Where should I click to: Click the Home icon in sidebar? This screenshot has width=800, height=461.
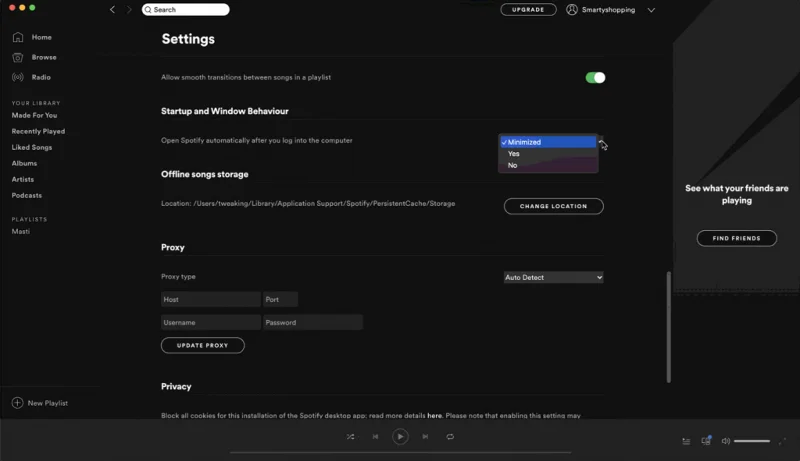point(18,37)
